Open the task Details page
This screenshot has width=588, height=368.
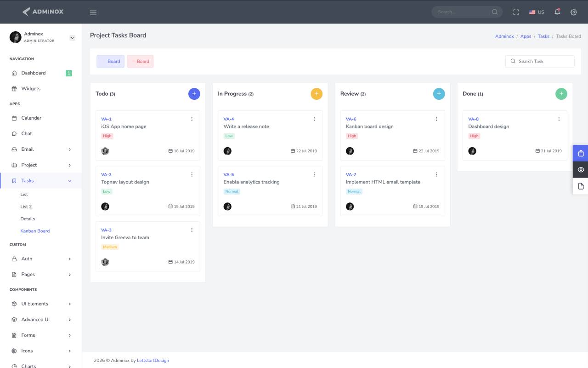click(28, 219)
